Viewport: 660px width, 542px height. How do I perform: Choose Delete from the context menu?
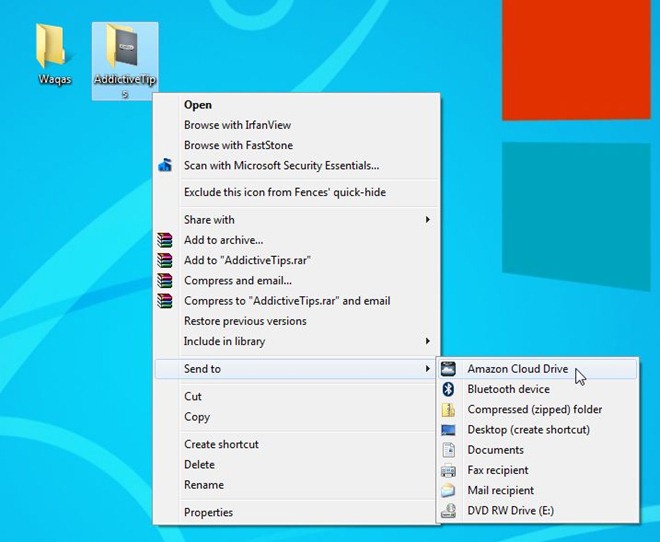pos(296,464)
